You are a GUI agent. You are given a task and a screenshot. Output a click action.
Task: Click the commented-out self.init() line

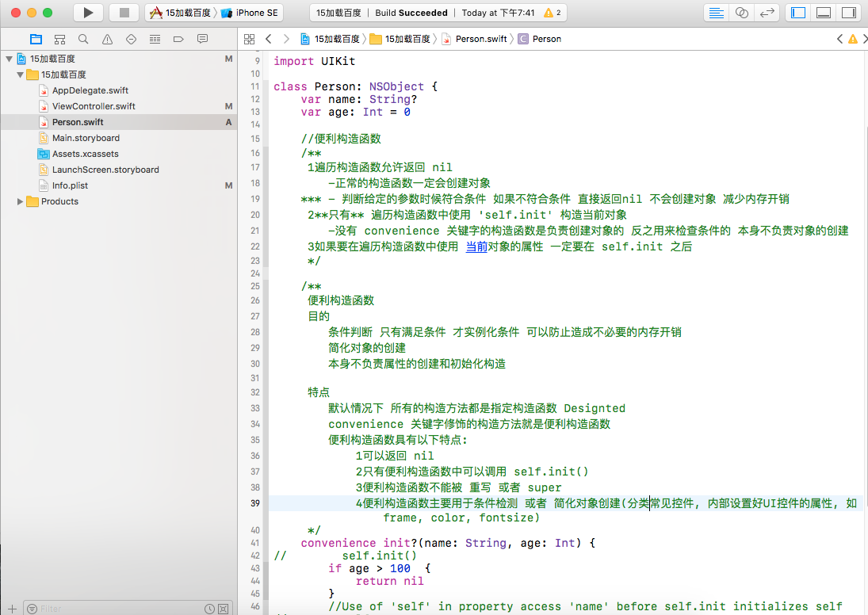pyautogui.click(x=346, y=556)
